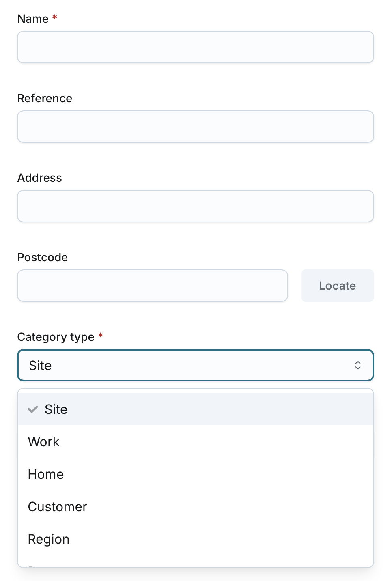Click into the Reference input box
This screenshot has height=581, width=392.
(195, 127)
